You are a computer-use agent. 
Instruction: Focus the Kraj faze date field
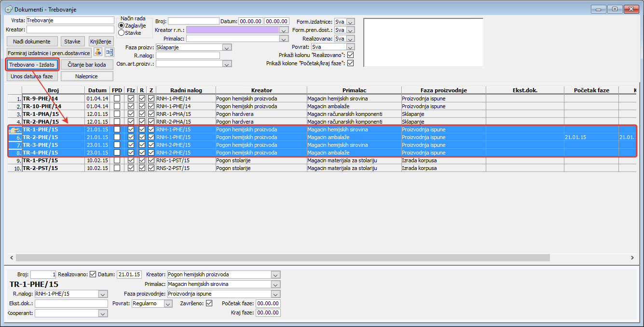click(268, 313)
